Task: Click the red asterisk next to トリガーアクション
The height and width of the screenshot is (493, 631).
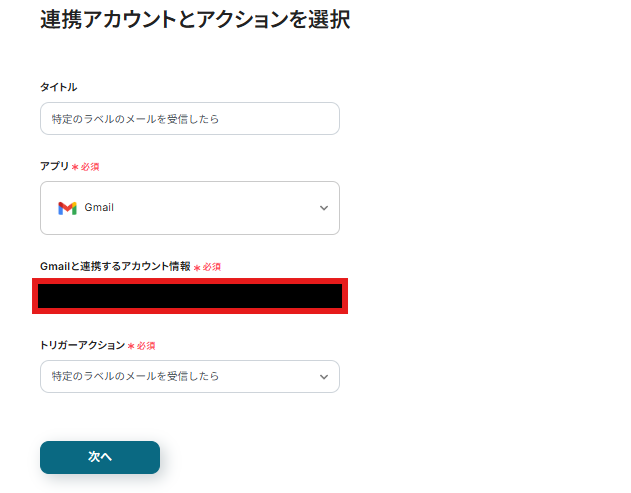Action: point(131,346)
